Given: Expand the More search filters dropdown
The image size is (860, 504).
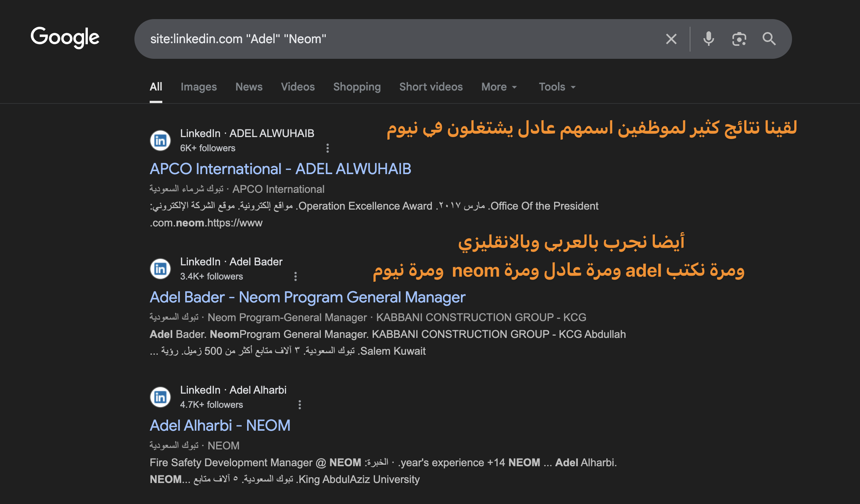Looking at the screenshot, I should click(x=499, y=87).
